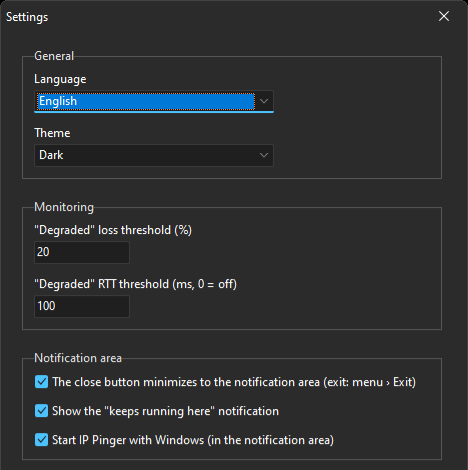Click the Settings window title
468x470 pixels.
point(27,17)
